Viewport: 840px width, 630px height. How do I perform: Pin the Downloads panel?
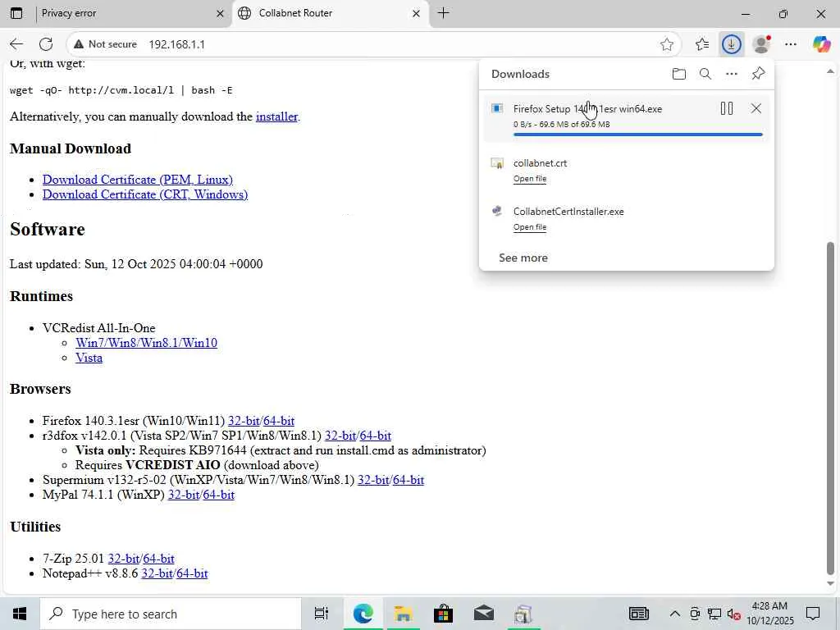point(758,74)
